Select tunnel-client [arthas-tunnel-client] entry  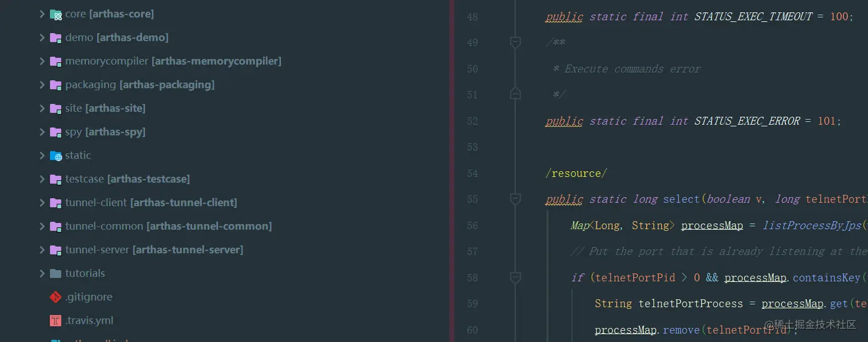tap(151, 202)
